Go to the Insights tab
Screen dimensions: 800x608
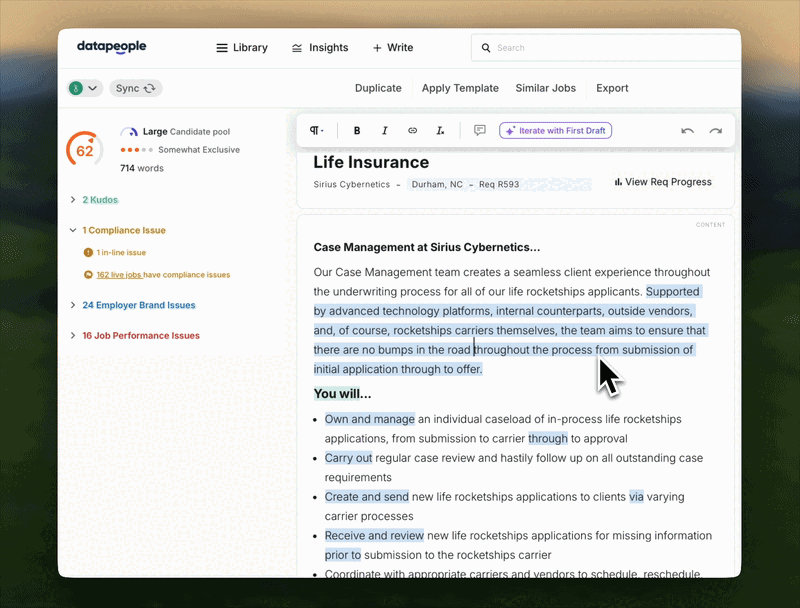(320, 48)
